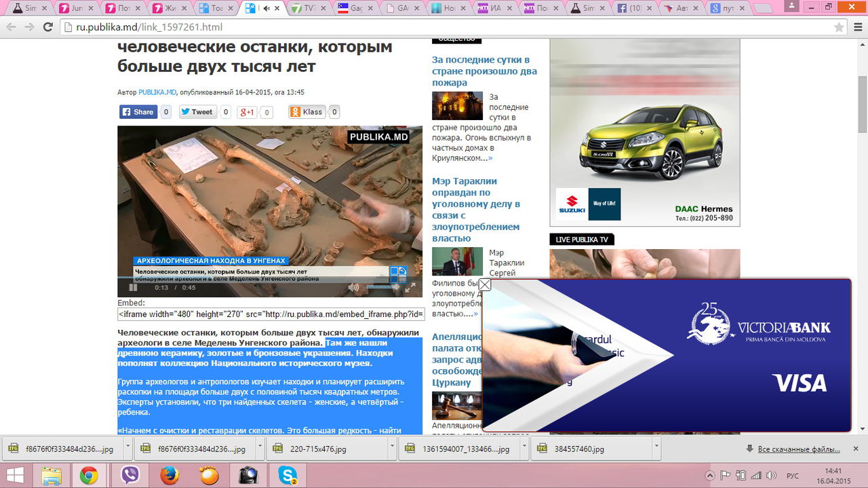Mute the active tab's audio indicator
This screenshot has height=488, width=868.
point(267,8)
